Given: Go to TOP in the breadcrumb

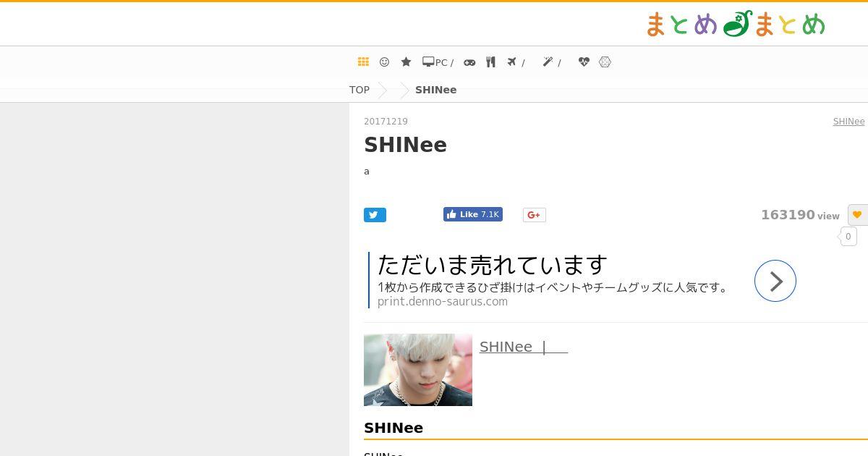Looking at the screenshot, I should click(x=359, y=90).
